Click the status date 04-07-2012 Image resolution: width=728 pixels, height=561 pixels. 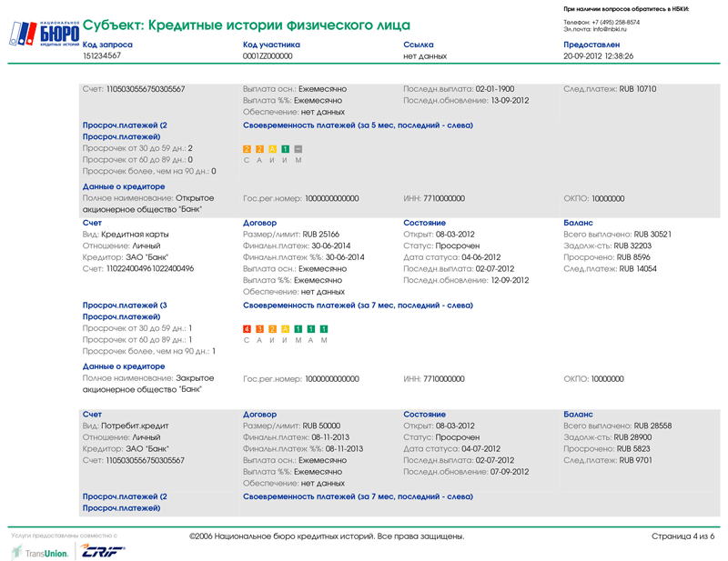pyautogui.click(x=481, y=449)
